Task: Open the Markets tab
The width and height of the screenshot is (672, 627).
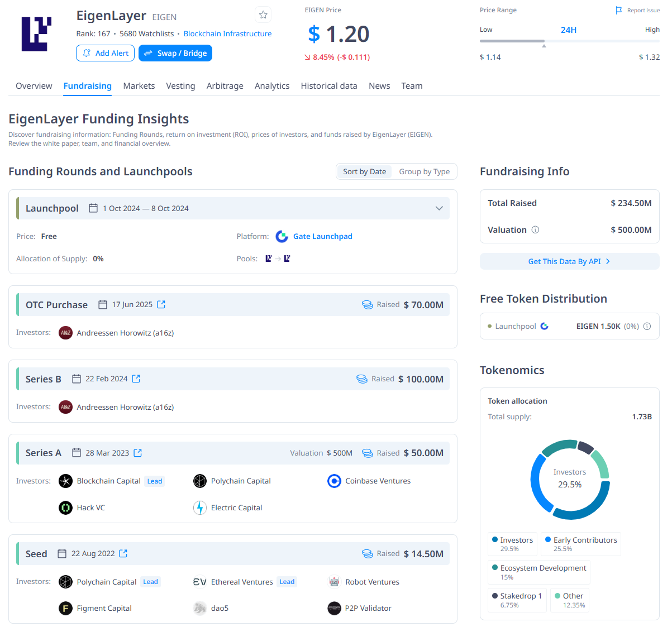Action: pyautogui.click(x=139, y=86)
